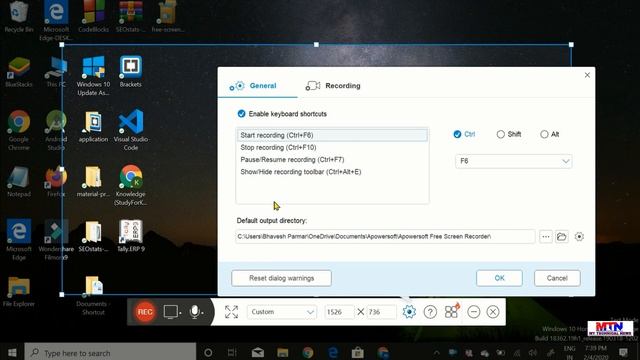Select the Knowledge Chrome shortcut icon
Screen dimensions: 640x360
coord(131,185)
